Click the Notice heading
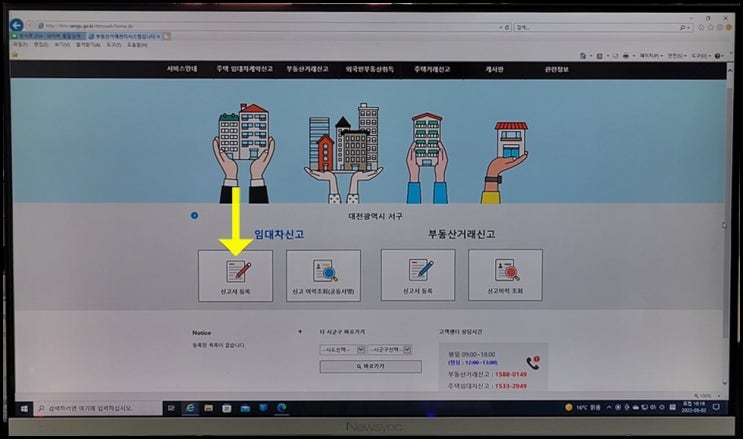 coord(202,333)
